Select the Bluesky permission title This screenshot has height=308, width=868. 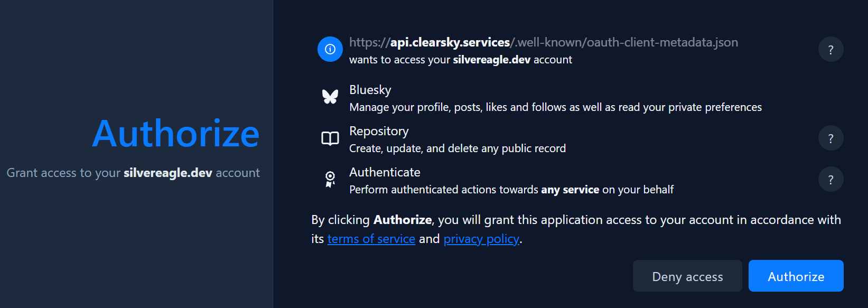370,90
